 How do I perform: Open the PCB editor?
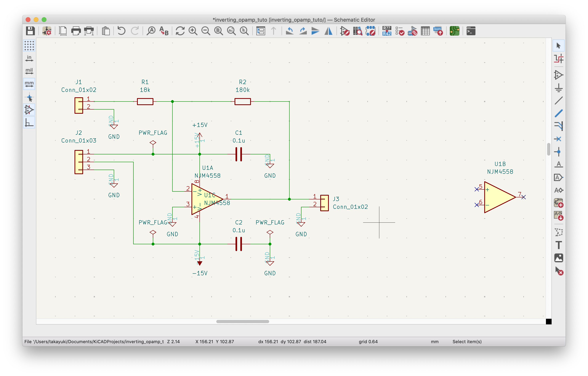tap(455, 31)
